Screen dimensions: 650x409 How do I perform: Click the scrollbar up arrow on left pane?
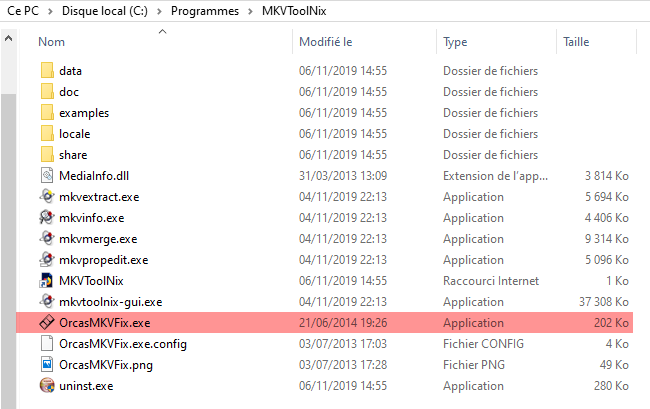8,40
